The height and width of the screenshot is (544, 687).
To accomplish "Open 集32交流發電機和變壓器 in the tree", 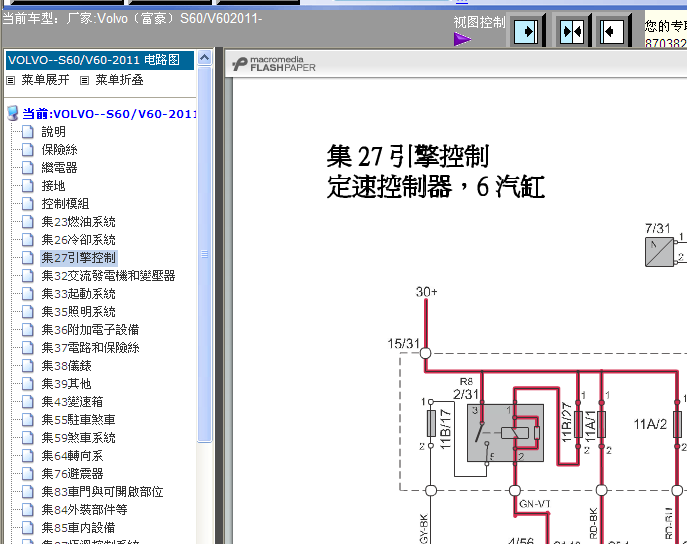I will 108,276.
